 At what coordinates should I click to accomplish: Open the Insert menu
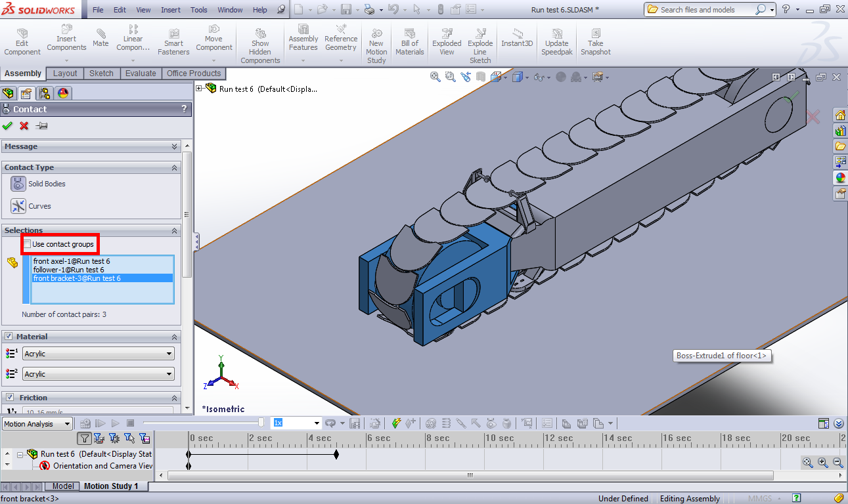pos(171,10)
